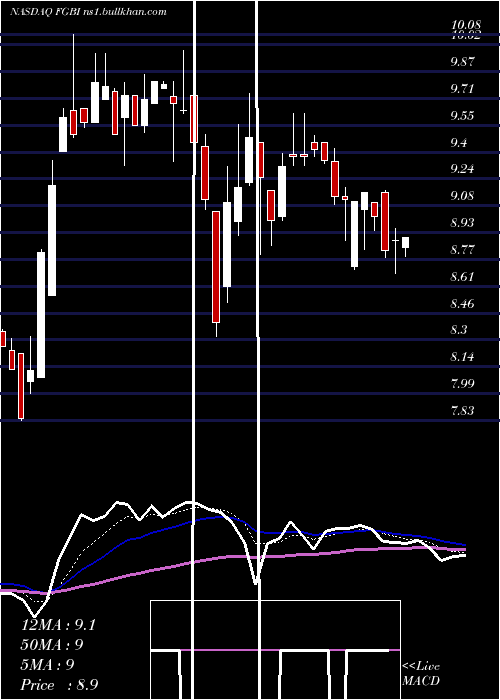The width and height of the screenshot is (500, 700).
Task: Click the 7.99 price axis label
Action: [x=462, y=383]
